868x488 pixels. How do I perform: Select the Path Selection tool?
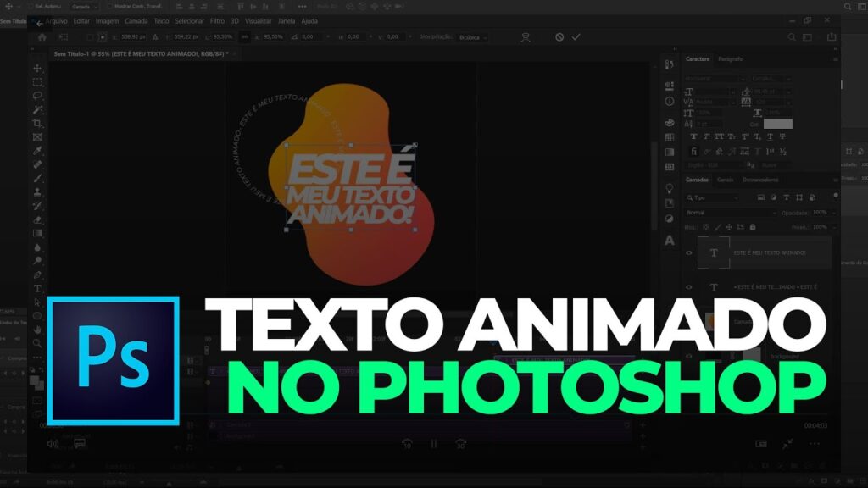[37, 302]
